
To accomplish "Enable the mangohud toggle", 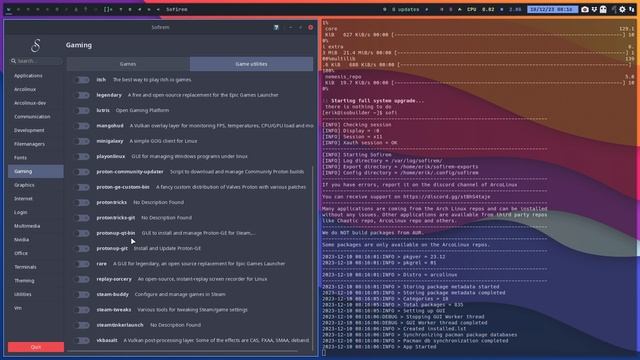I will [82, 126].
